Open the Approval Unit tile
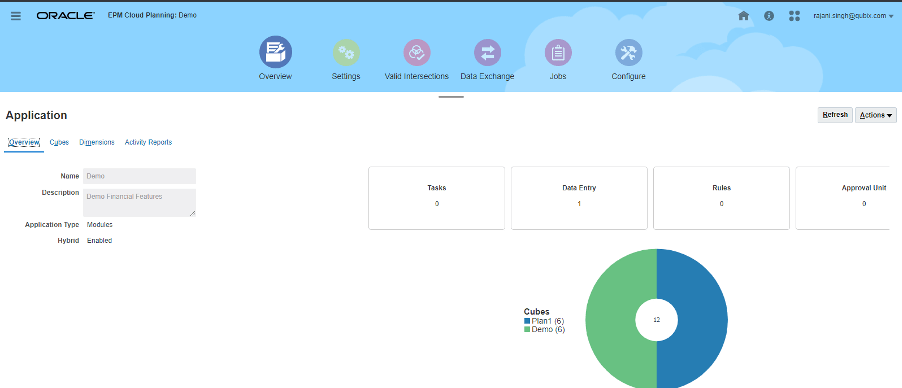 click(843, 198)
